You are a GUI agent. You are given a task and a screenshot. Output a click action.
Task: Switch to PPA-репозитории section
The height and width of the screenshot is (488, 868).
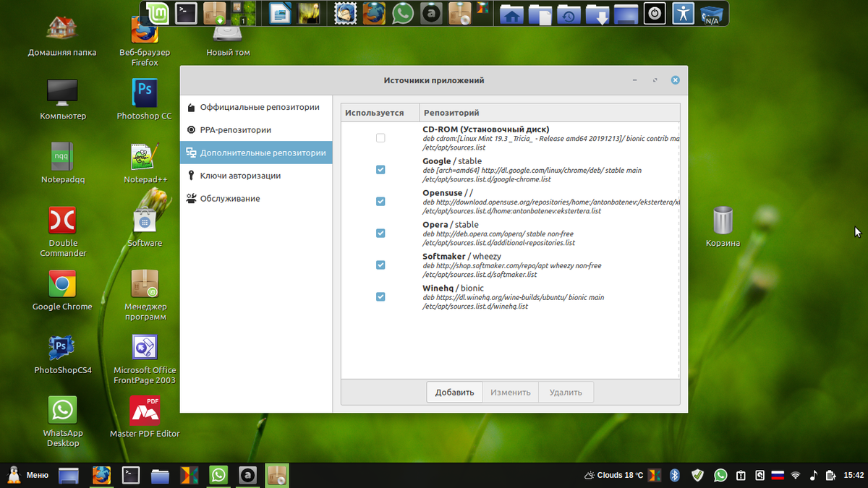(256, 130)
